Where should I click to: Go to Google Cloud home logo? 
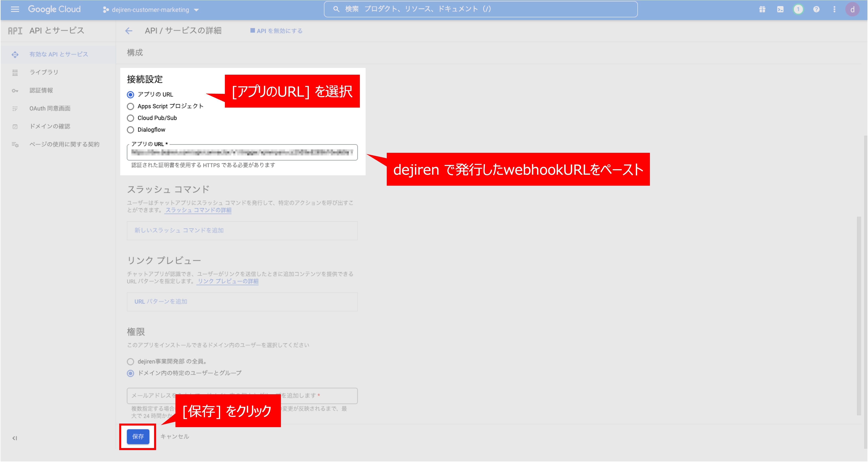[54, 9]
